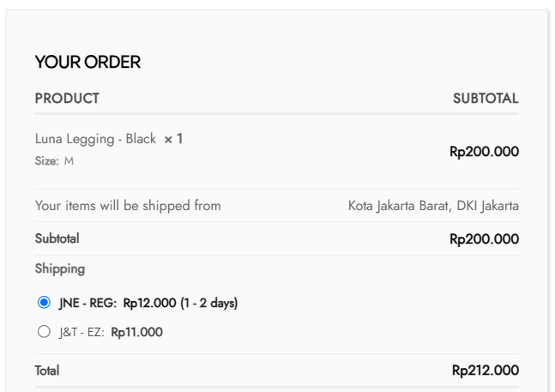Click the Size: M product attribute
The height and width of the screenshot is (392, 555).
(x=54, y=161)
